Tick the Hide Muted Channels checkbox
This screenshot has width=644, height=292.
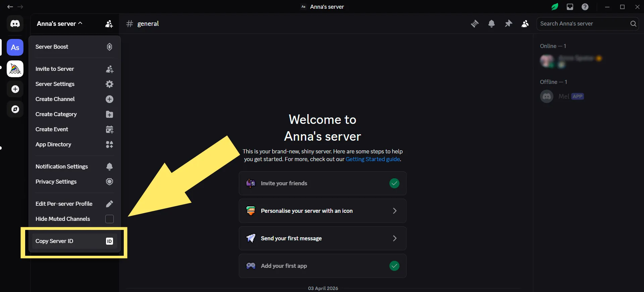pos(109,219)
